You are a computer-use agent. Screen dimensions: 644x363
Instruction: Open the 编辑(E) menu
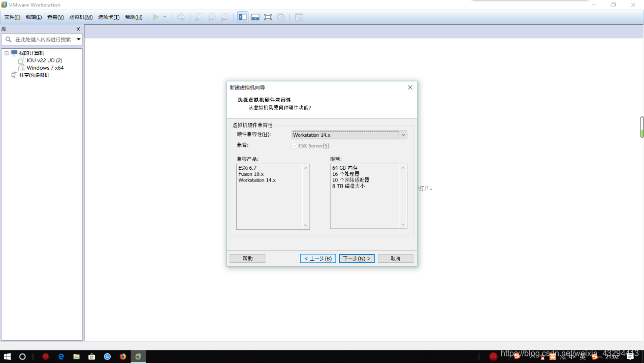tap(34, 17)
